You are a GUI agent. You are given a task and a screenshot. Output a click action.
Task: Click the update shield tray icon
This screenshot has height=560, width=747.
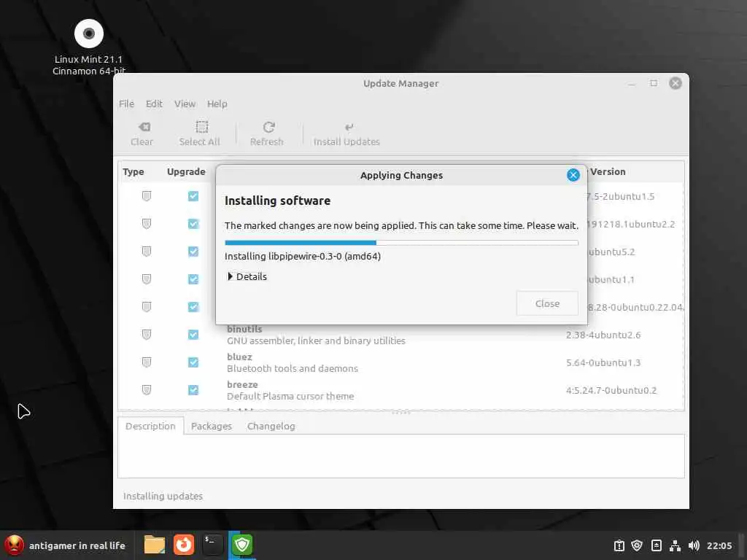coord(637,545)
